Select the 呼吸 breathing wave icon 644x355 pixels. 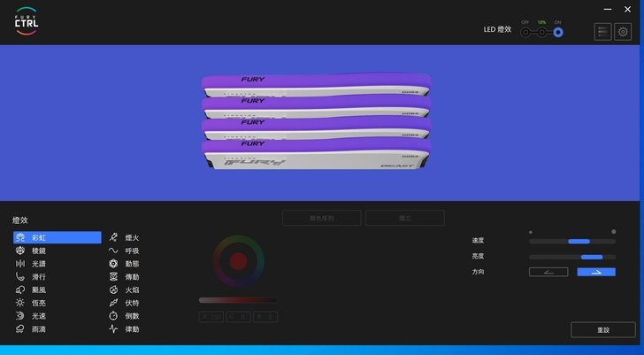[113, 251]
